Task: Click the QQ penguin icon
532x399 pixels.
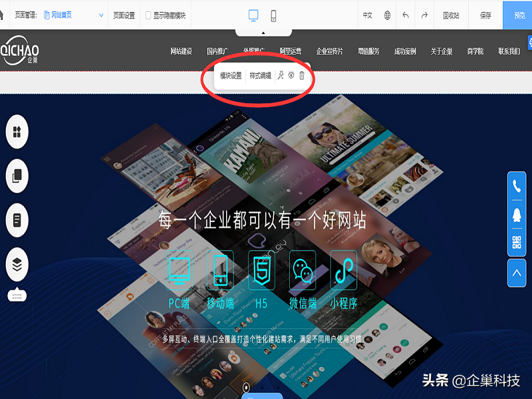Action: 517,215
